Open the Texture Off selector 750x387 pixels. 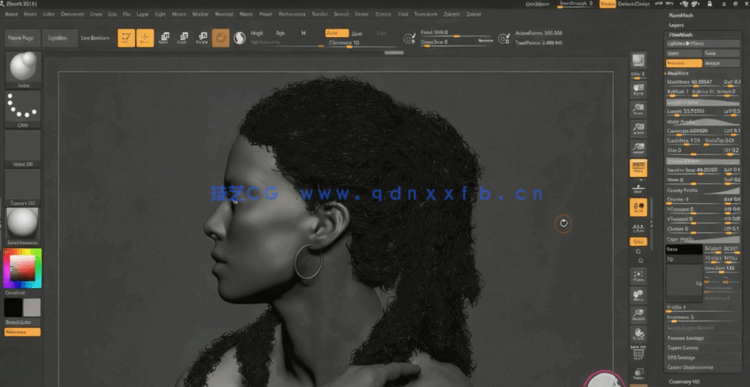[23, 187]
